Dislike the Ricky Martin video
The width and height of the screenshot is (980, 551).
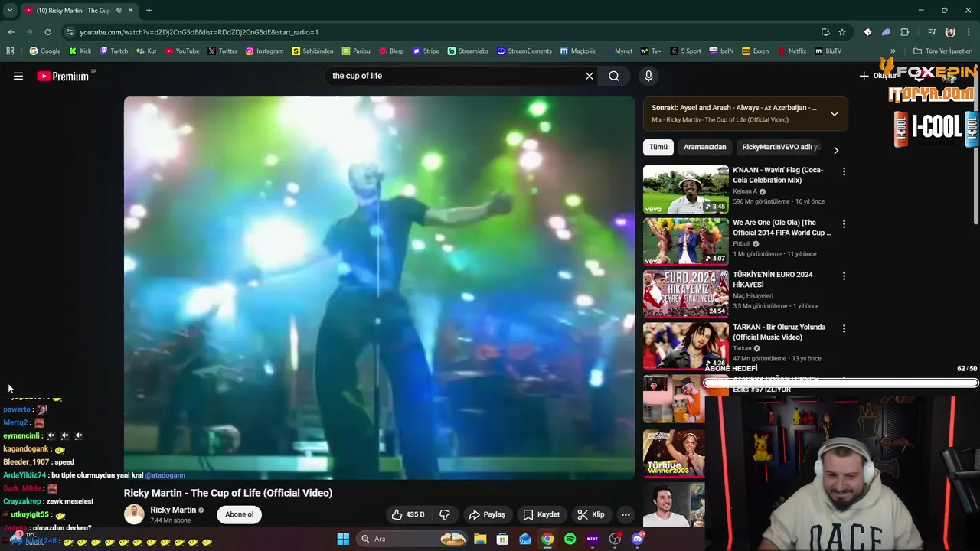click(445, 514)
